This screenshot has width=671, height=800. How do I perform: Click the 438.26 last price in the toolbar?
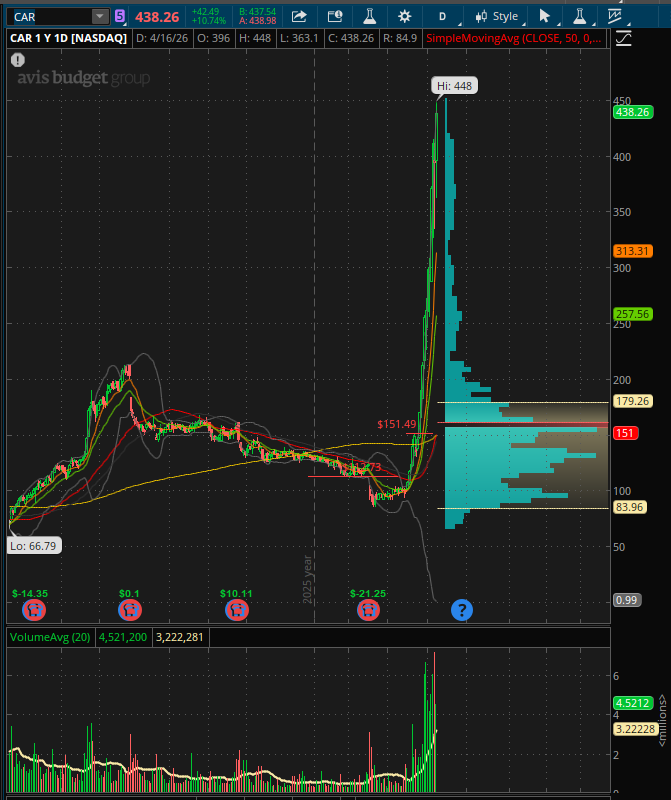point(157,17)
